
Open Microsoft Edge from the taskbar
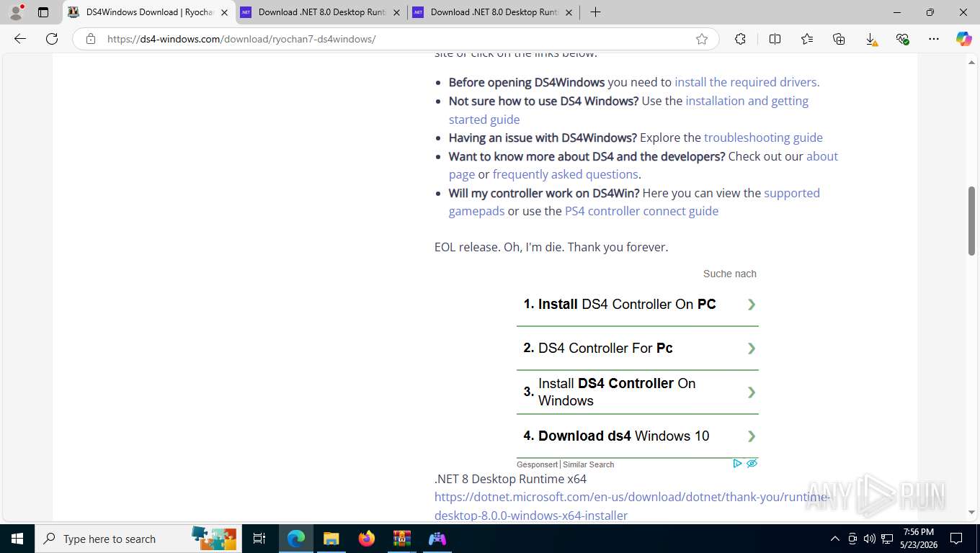click(x=296, y=539)
